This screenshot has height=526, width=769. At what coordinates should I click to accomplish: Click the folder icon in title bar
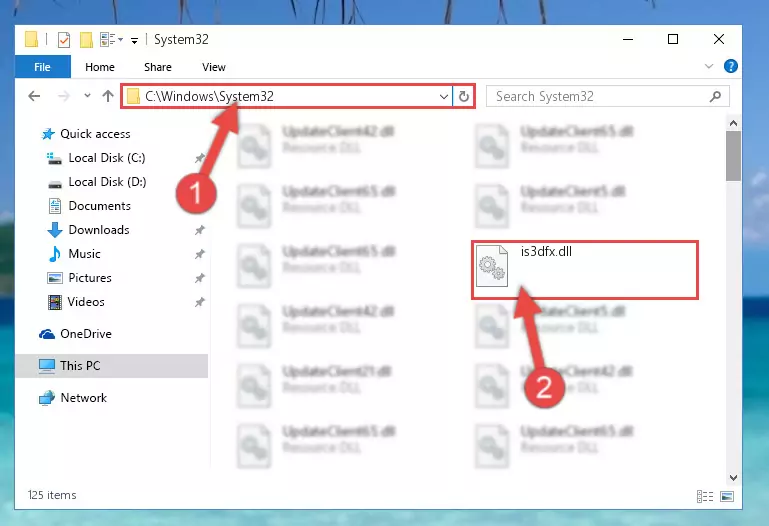[x=31, y=39]
